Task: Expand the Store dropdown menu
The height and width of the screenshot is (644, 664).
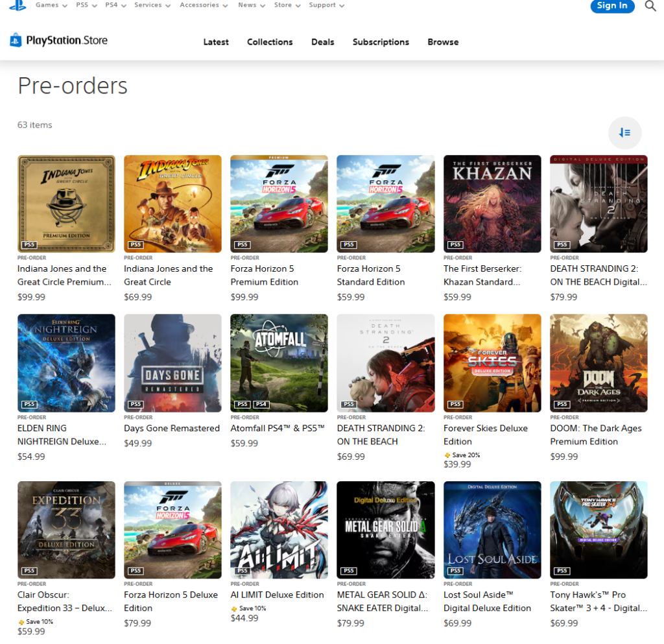Action: point(287,5)
